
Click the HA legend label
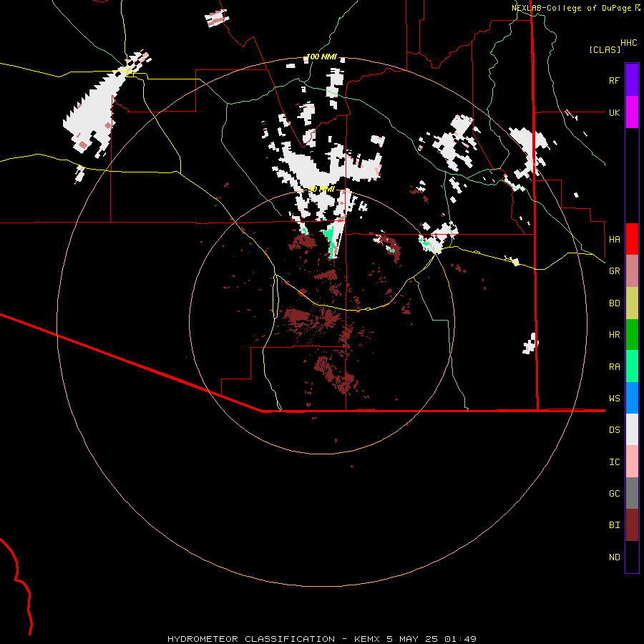click(x=614, y=239)
